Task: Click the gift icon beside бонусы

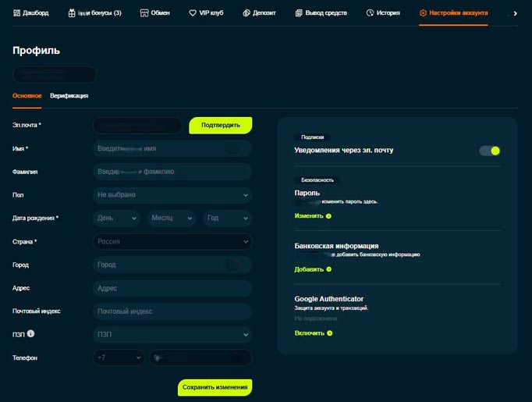Action: coord(72,13)
